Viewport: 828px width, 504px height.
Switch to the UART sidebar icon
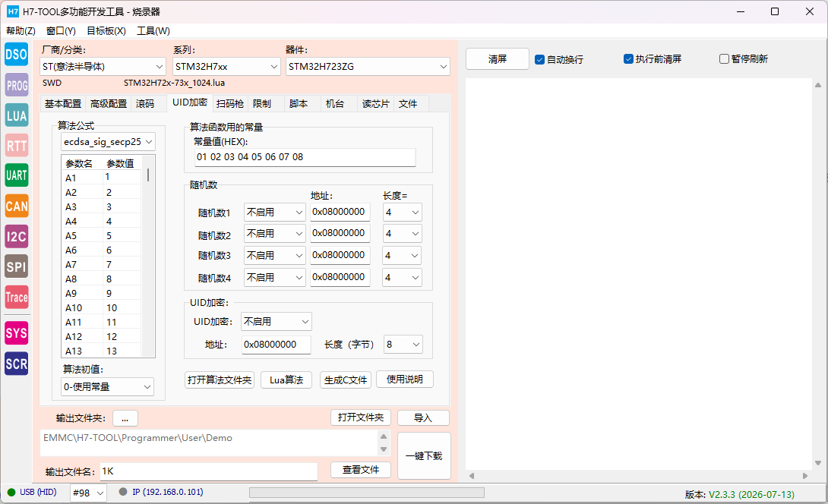(x=17, y=175)
